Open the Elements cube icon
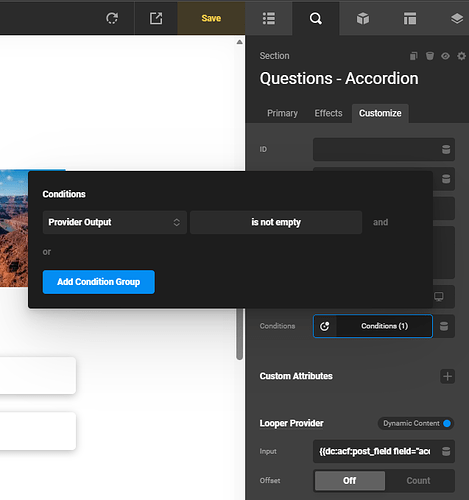469x500 pixels. [363, 18]
